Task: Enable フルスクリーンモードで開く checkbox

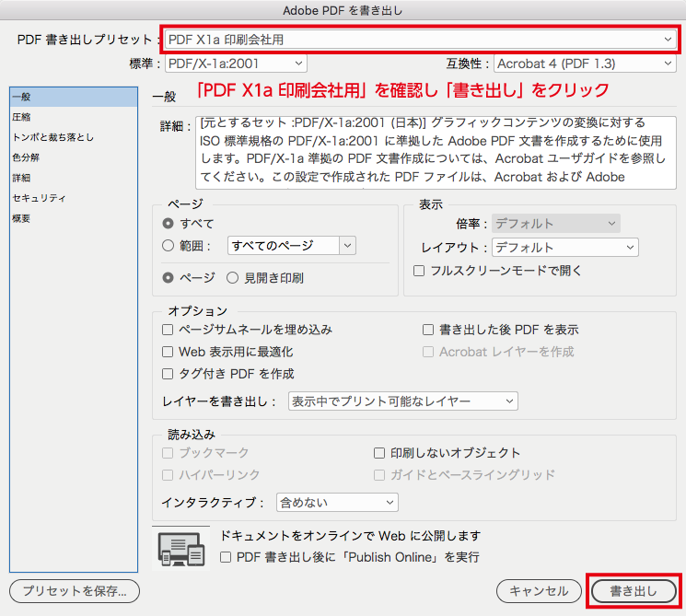Action: (419, 271)
